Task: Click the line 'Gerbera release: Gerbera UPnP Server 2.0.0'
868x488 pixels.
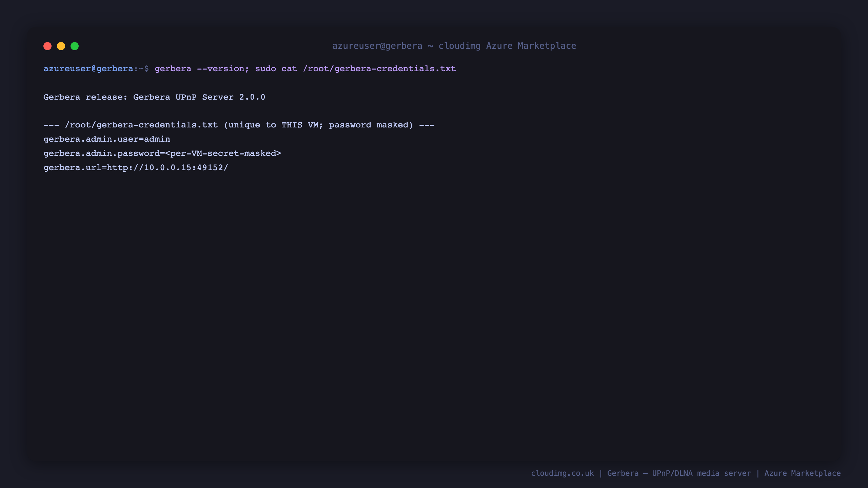Action: pyautogui.click(x=154, y=97)
